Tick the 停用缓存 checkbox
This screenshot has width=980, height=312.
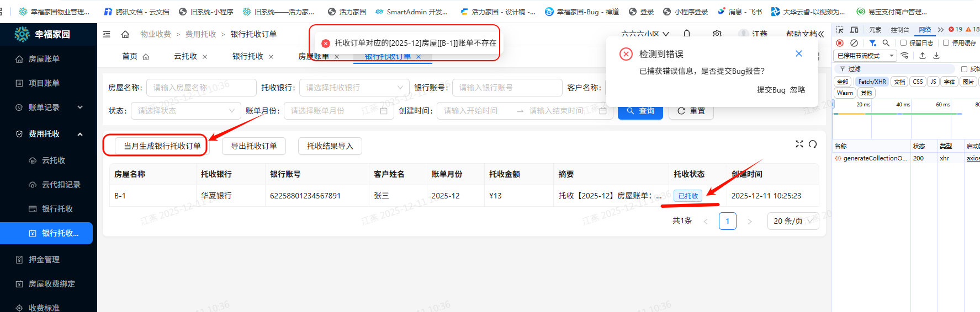(x=946, y=43)
